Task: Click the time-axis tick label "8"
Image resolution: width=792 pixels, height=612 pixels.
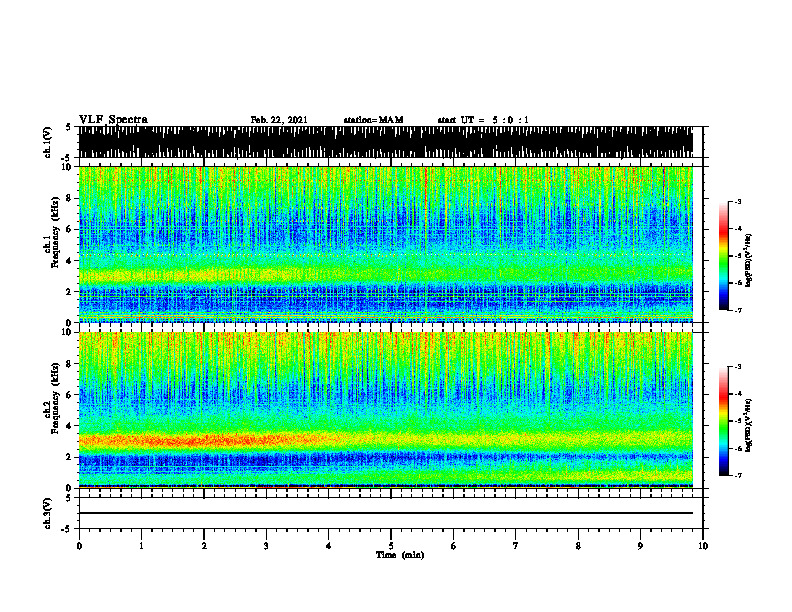Action: (578, 546)
